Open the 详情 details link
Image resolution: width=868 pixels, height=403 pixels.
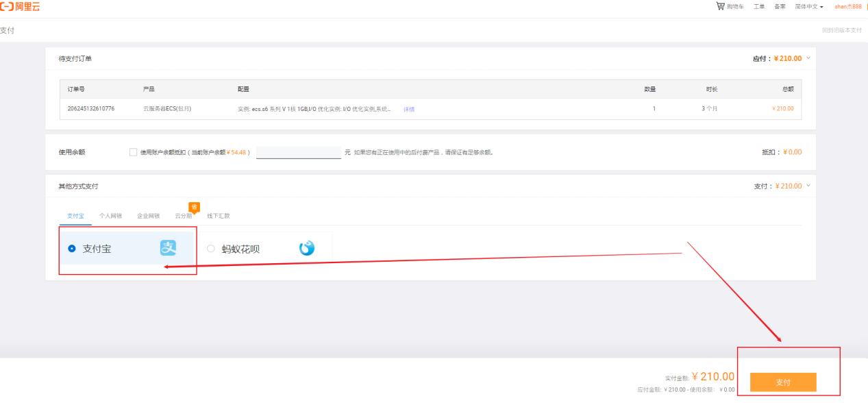409,109
